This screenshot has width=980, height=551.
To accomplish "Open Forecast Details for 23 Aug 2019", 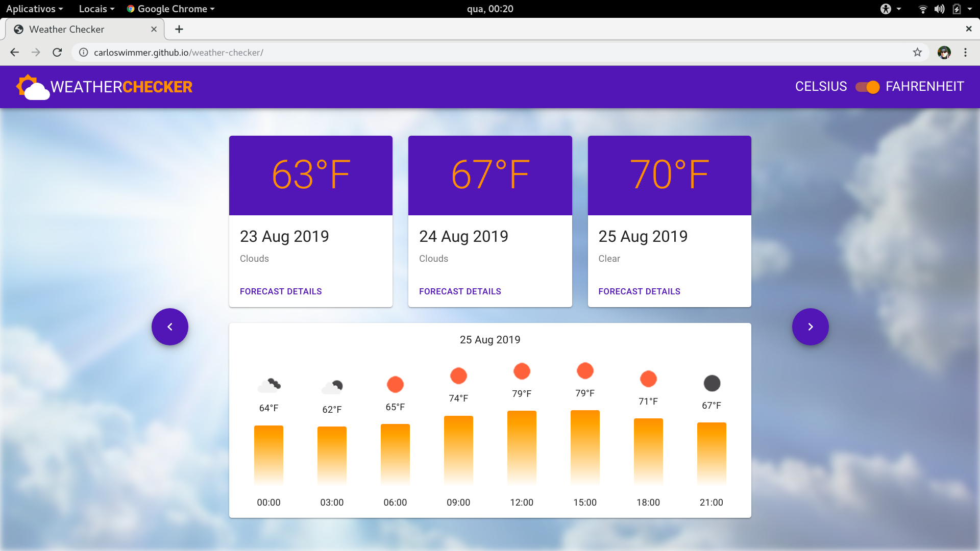I will [x=281, y=291].
